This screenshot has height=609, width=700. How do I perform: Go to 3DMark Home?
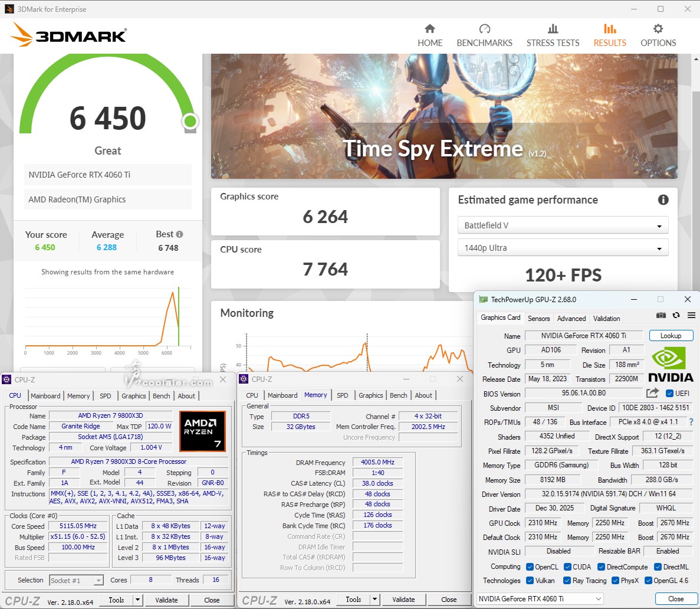coord(430,36)
